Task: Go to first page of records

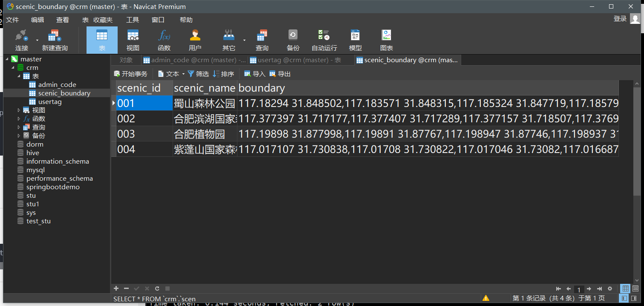Action: coord(558,289)
